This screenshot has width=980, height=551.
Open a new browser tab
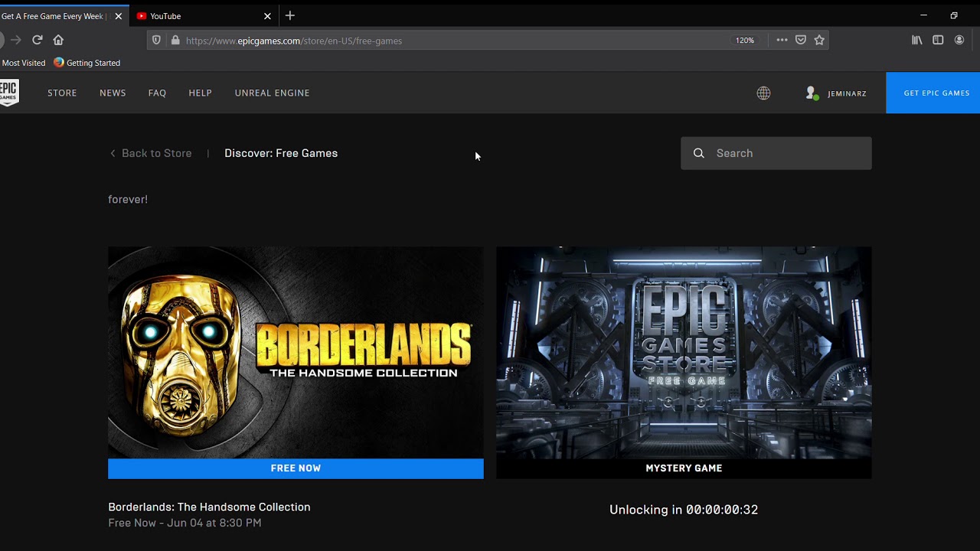[289, 15]
